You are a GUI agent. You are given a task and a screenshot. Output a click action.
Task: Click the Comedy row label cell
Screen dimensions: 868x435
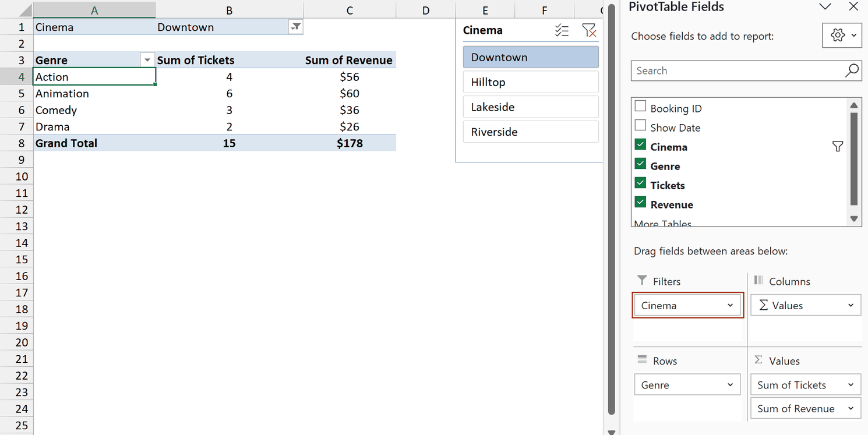click(x=94, y=110)
